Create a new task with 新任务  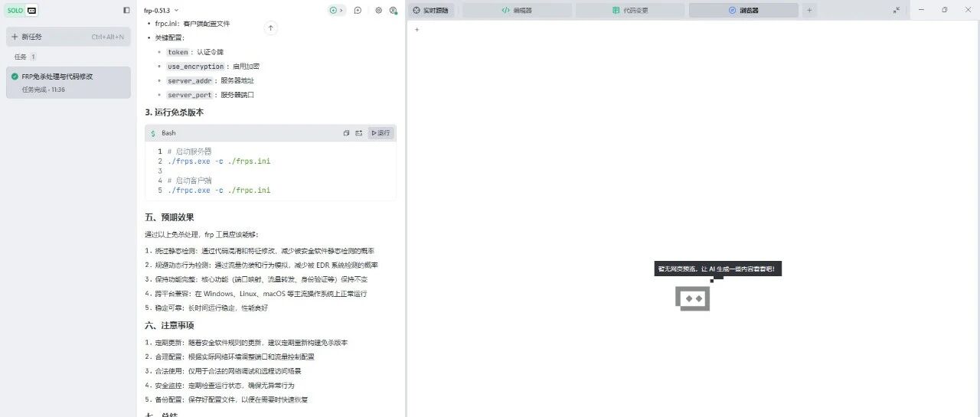(68, 37)
